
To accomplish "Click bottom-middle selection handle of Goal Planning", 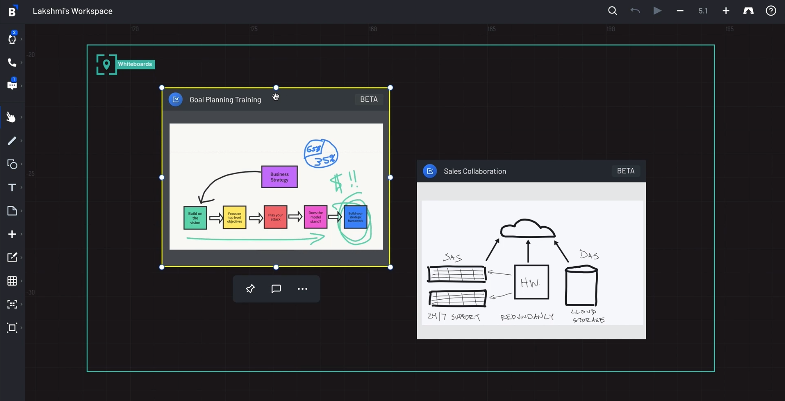I will 276,267.
